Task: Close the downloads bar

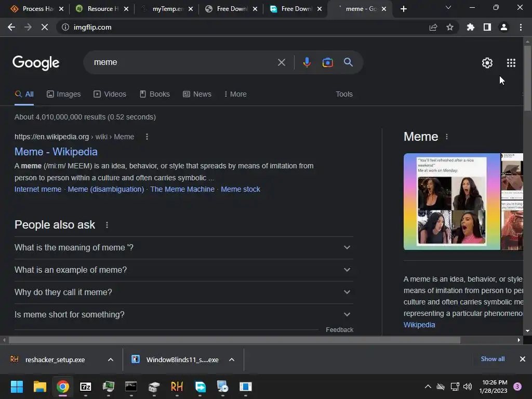Action: 523,359
